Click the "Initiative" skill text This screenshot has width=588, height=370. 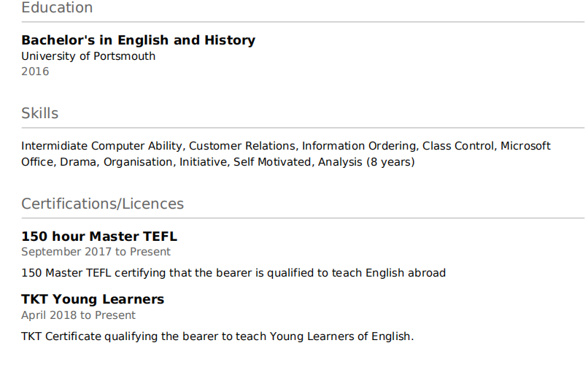pyautogui.click(x=203, y=162)
